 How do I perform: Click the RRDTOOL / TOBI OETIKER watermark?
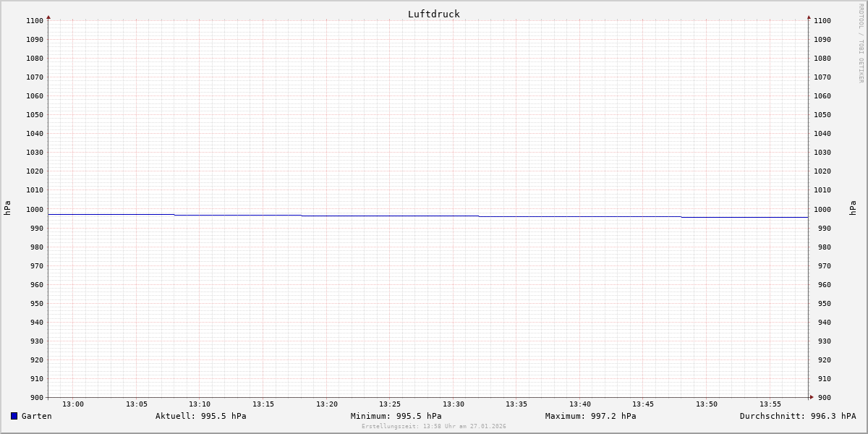click(x=861, y=43)
